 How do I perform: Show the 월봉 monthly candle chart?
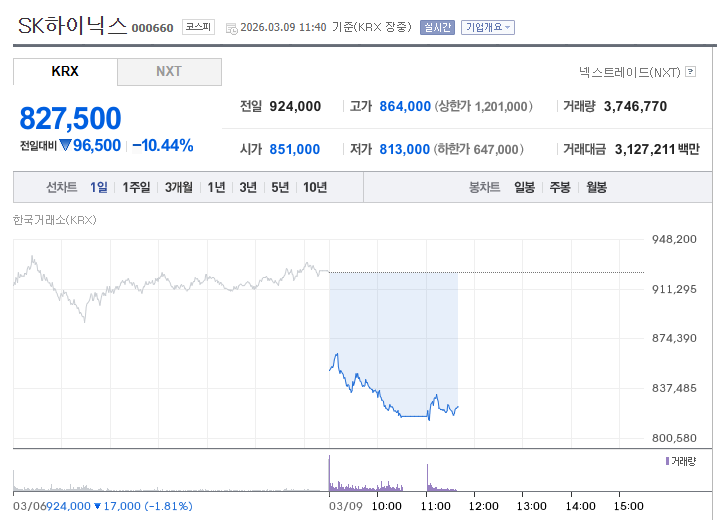pyautogui.click(x=597, y=187)
